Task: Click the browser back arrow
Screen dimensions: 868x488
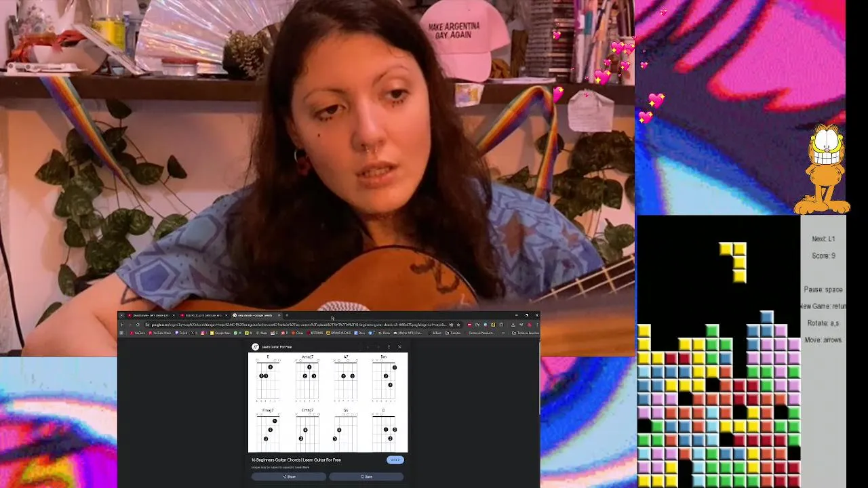Action: [121, 325]
